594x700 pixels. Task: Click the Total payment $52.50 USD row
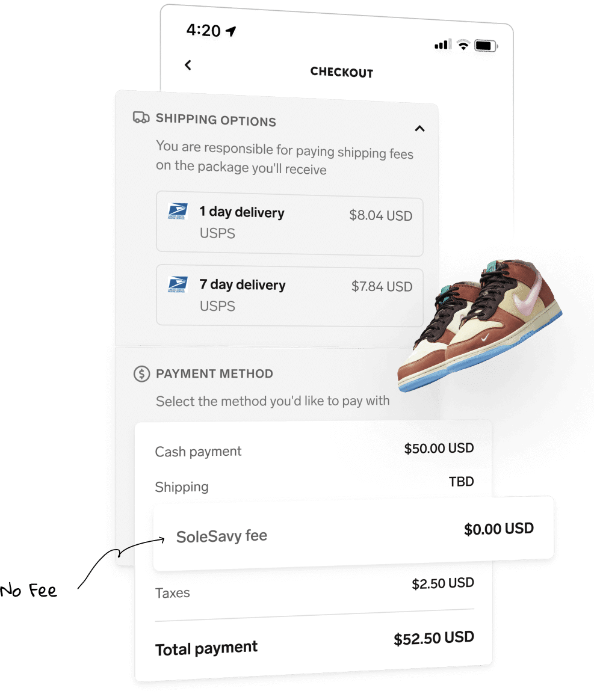coord(314,643)
